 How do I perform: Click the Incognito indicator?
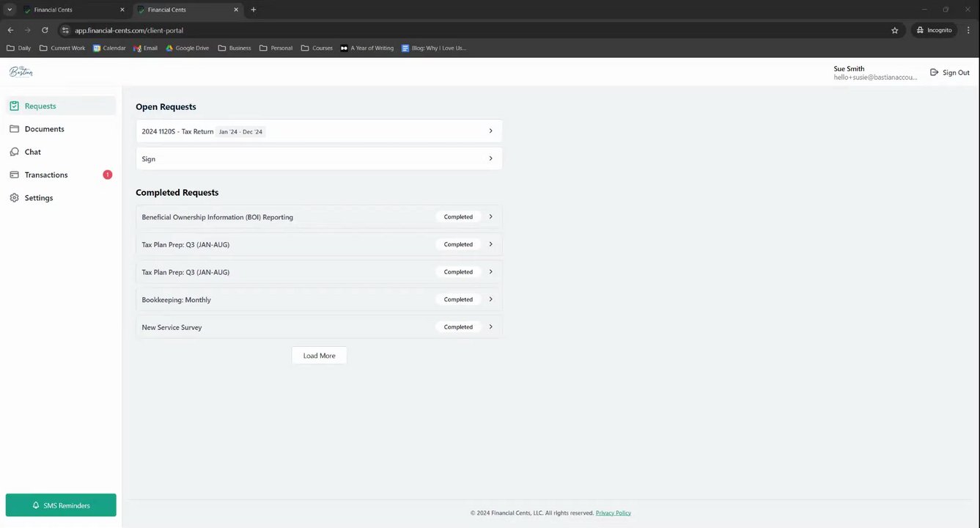click(934, 30)
